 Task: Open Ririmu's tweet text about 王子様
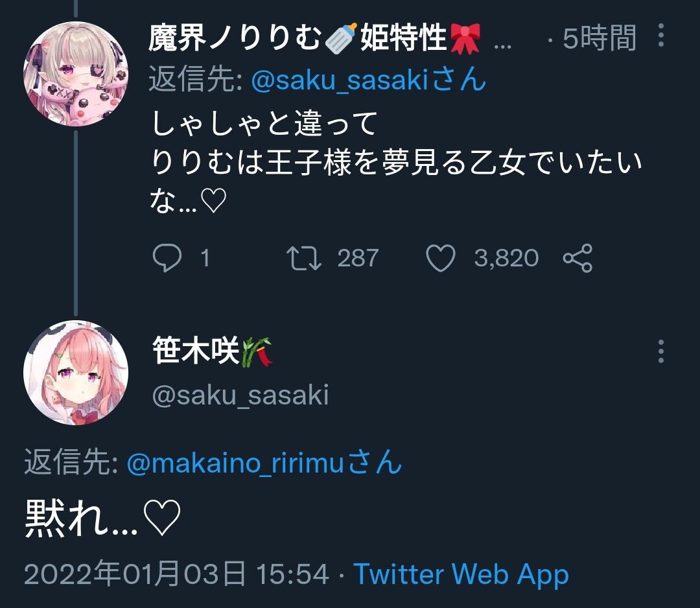(396, 162)
